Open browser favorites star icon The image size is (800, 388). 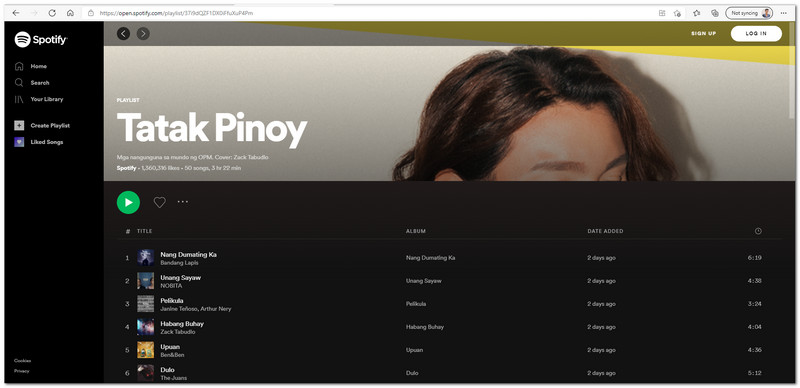[696, 13]
